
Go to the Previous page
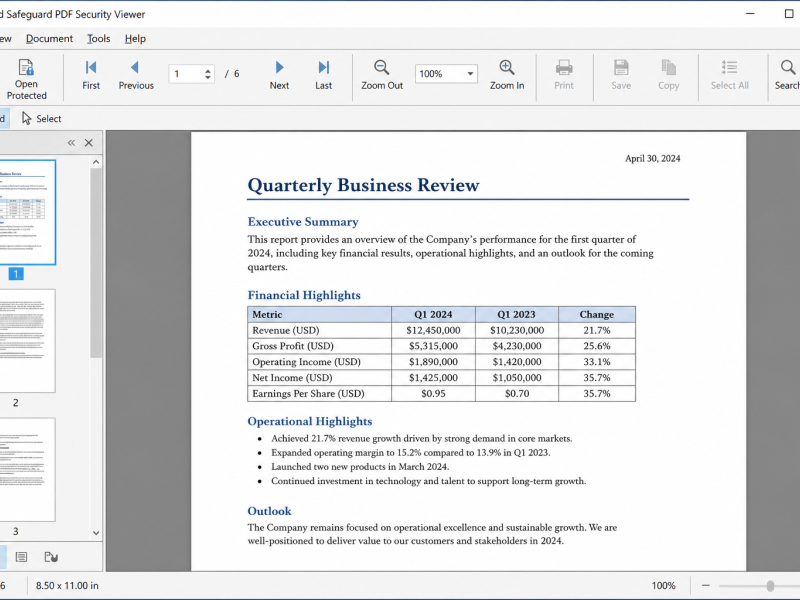click(x=136, y=74)
